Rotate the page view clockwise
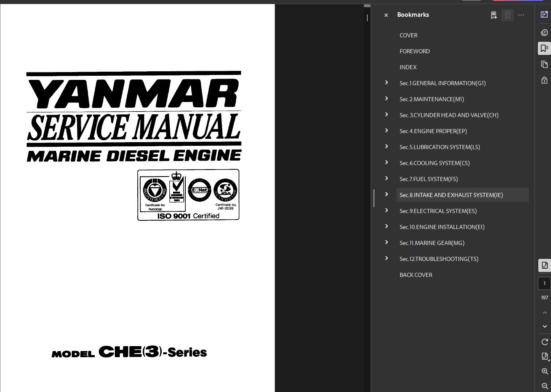Screen dimensions: 551x392 [x=544, y=342]
